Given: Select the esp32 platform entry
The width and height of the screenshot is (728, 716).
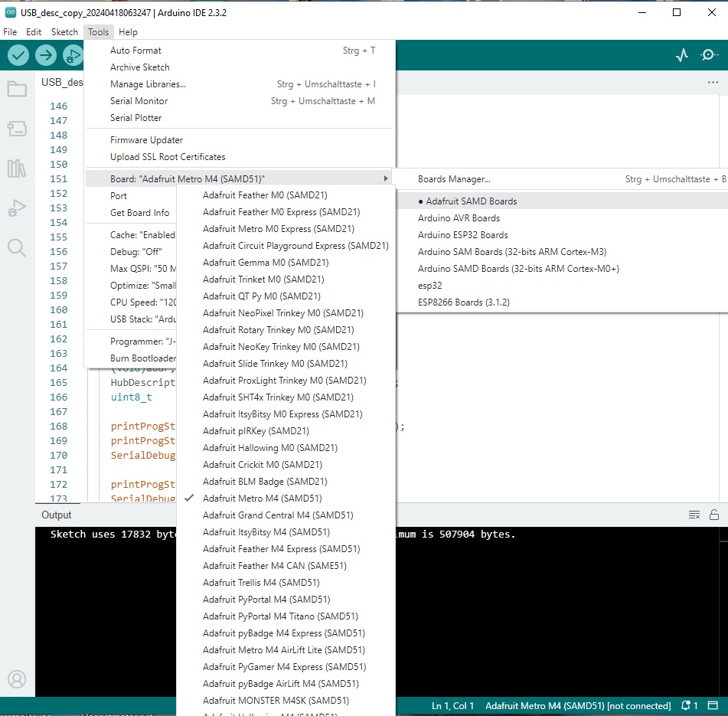Looking at the screenshot, I should coord(563,286).
